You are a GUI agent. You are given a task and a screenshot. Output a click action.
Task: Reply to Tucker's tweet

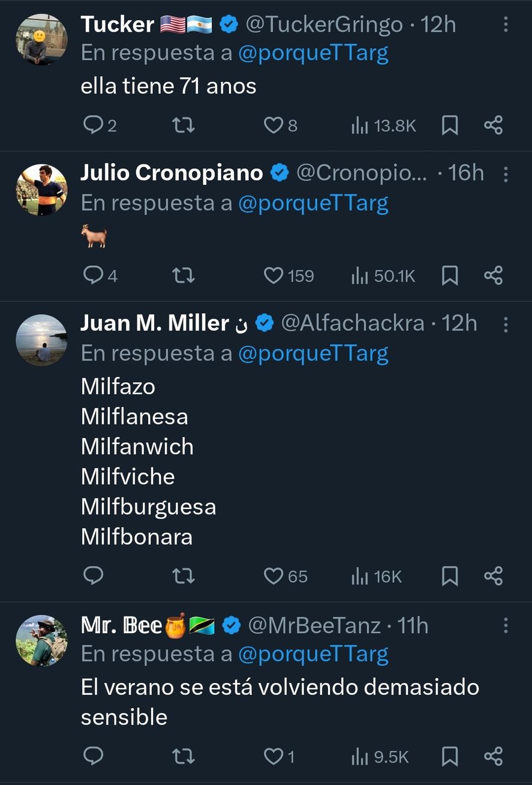(94, 125)
